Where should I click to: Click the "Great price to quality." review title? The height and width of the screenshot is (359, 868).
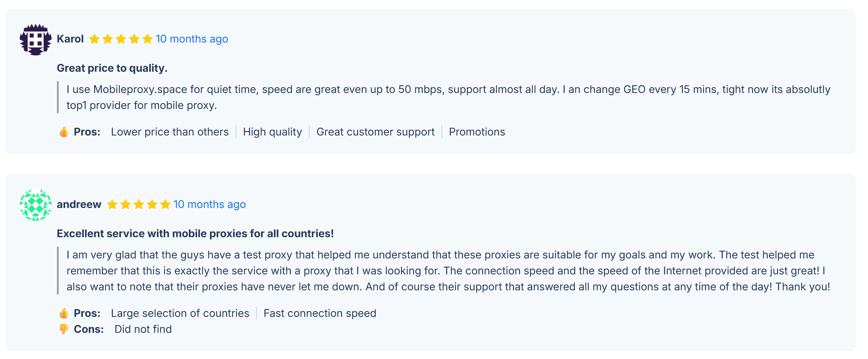(112, 68)
